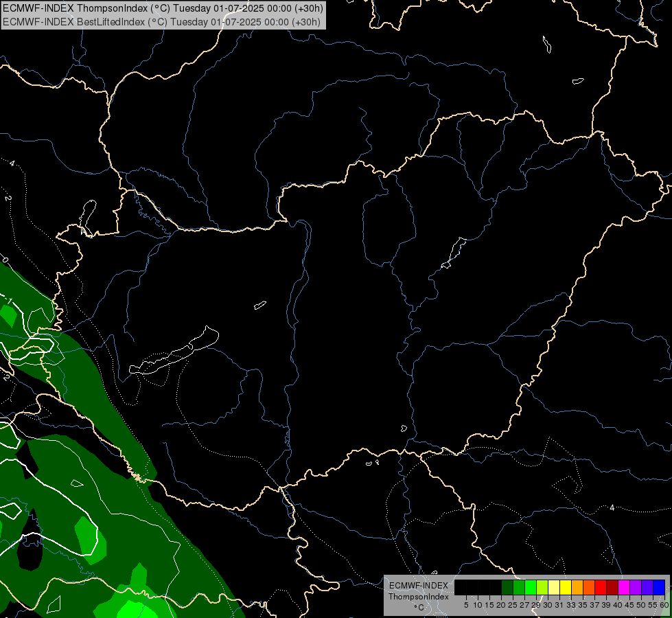
Task: Click the dark red 39–40 legend swatch
Action: click(612, 587)
